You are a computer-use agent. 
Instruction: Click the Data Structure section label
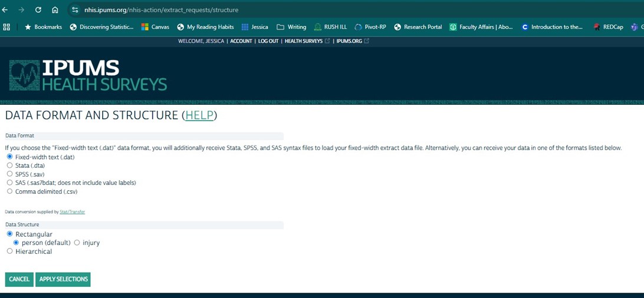click(22, 224)
